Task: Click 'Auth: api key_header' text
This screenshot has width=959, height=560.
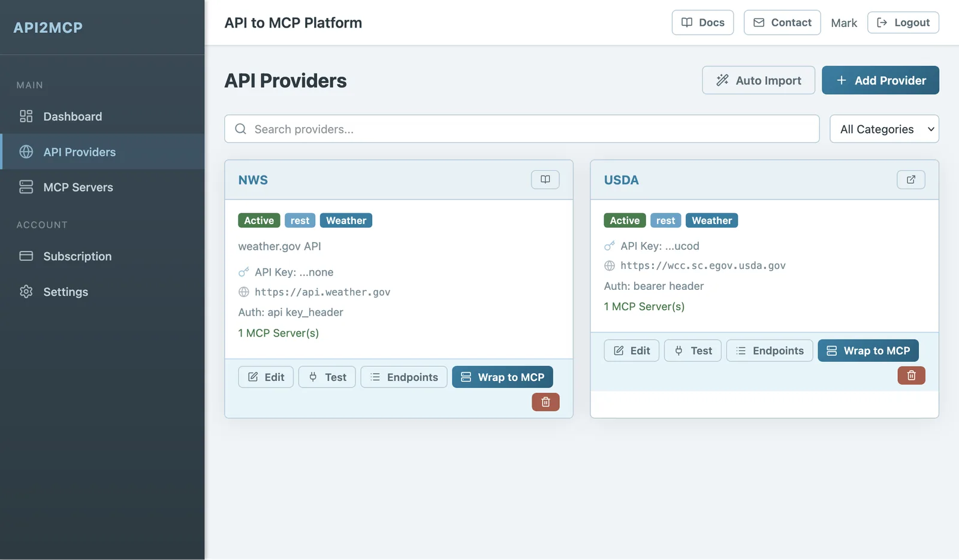Action: tap(291, 312)
